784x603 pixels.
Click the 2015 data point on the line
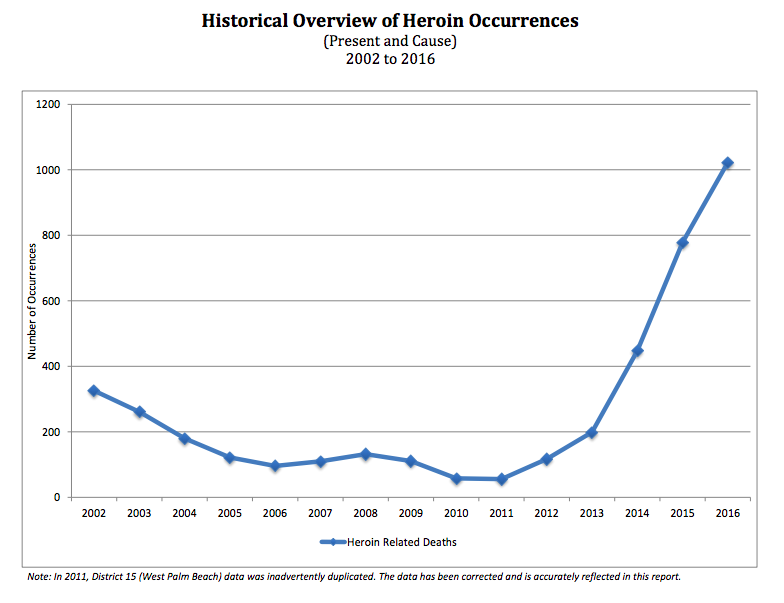(x=682, y=243)
